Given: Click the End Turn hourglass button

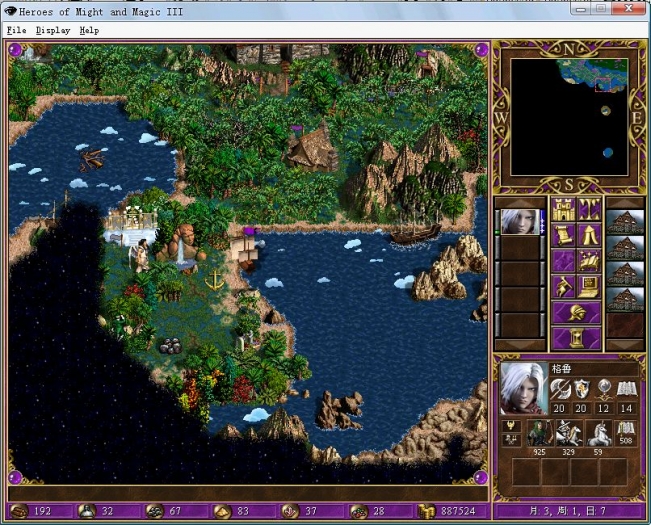Looking at the screenshot, I should (x=576, y=338).
